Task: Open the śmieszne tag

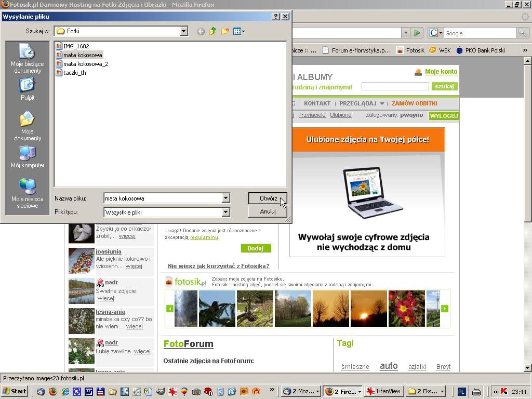Action: (355, 366)
